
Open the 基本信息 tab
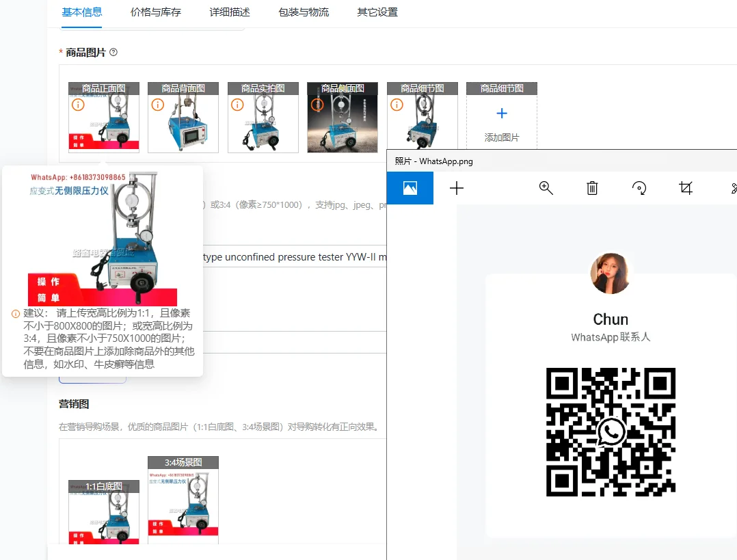coord(82,12)
